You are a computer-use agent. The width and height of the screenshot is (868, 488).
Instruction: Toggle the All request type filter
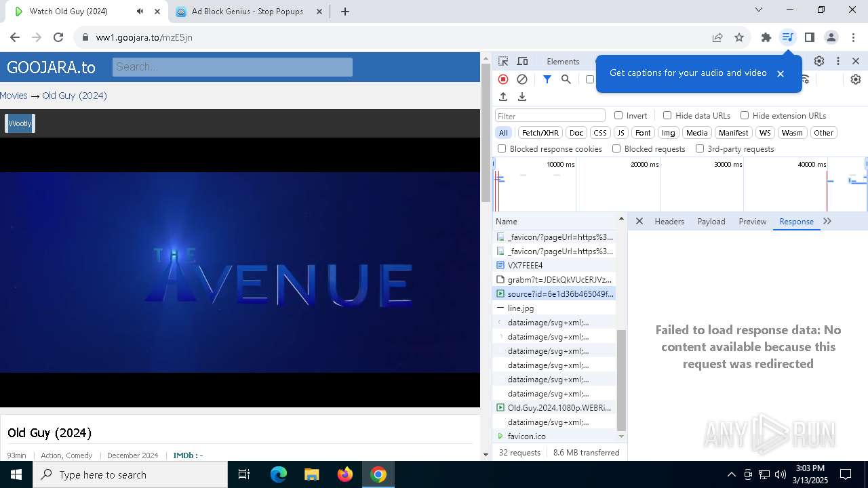[503, 133]
